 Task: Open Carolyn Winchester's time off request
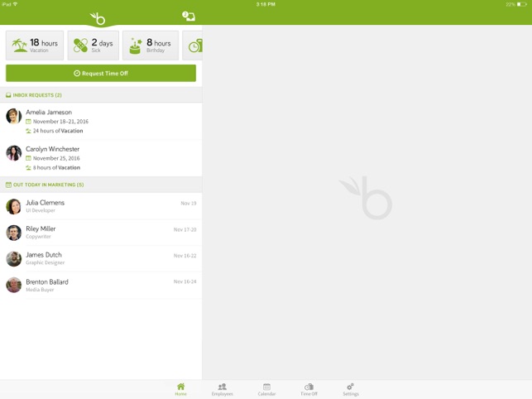point(101,158)
